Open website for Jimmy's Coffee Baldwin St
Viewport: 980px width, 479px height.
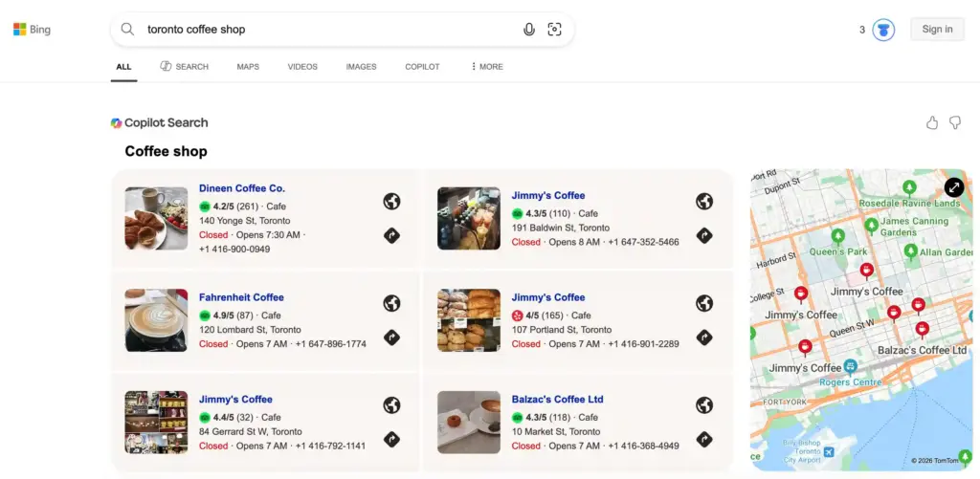704,201
